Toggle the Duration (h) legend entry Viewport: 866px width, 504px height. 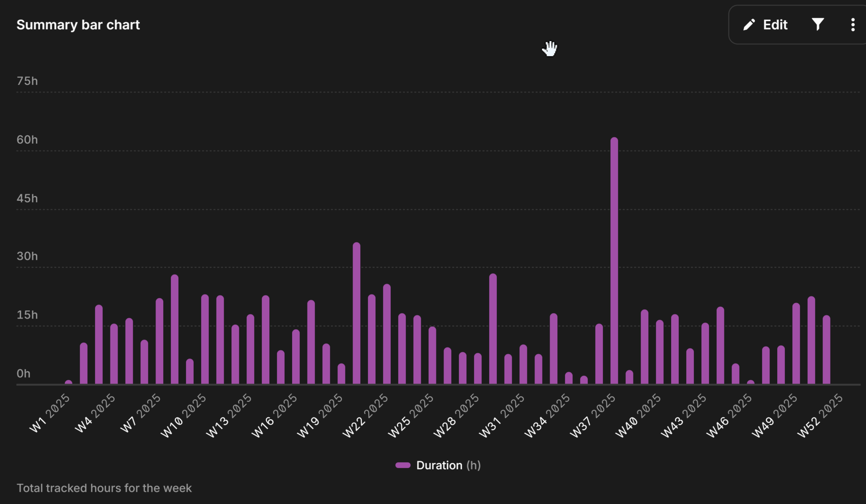pos(438,465)
